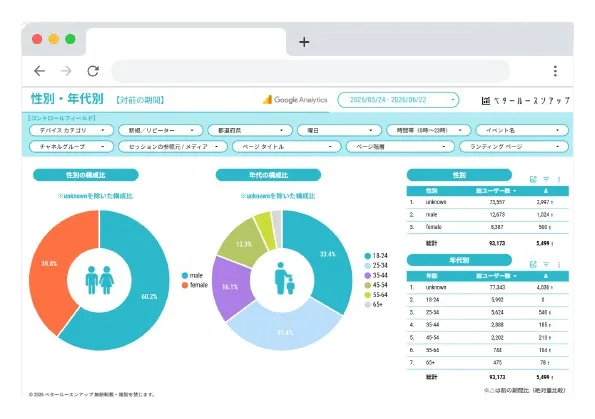Open the 時間帯 filter dropdown

tap(428, 130)
